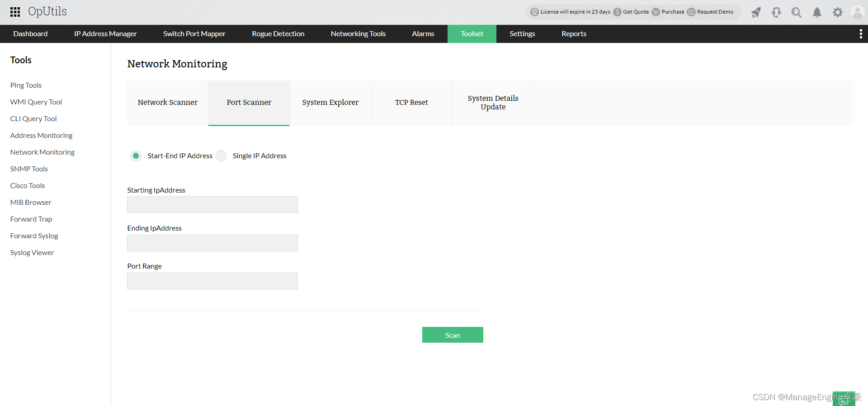Viewport: 868px width, 406px height.
Task: Focus the Port Range field
Action: [212, 281]
